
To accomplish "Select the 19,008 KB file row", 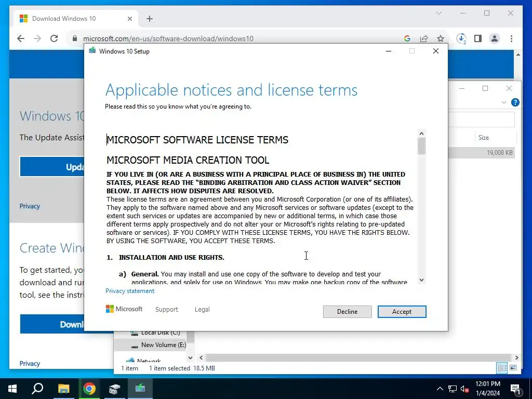I will tap(482, 153).
